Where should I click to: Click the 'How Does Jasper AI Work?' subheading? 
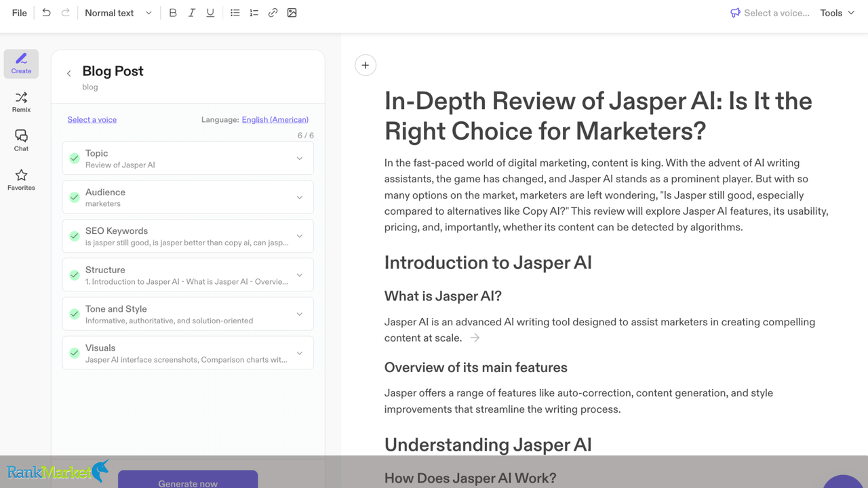coord(471,478)
